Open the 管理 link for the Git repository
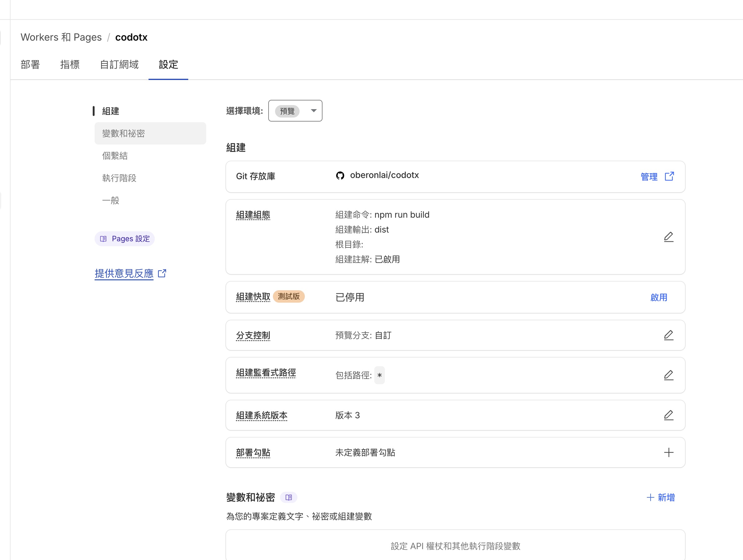The width and height of the screenshot is (743, 560). point(649,176)
